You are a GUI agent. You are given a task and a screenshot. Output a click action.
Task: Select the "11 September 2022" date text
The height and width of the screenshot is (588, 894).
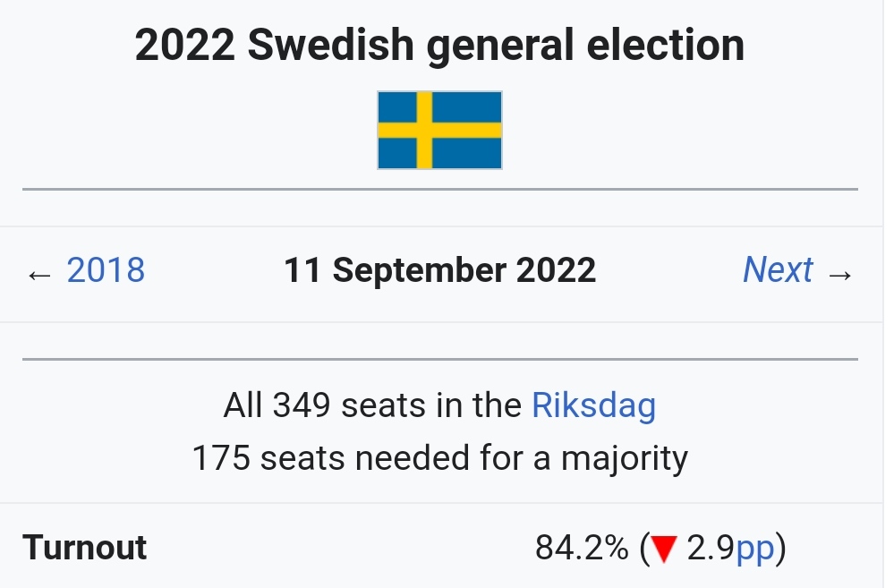[x=439, y=270]
